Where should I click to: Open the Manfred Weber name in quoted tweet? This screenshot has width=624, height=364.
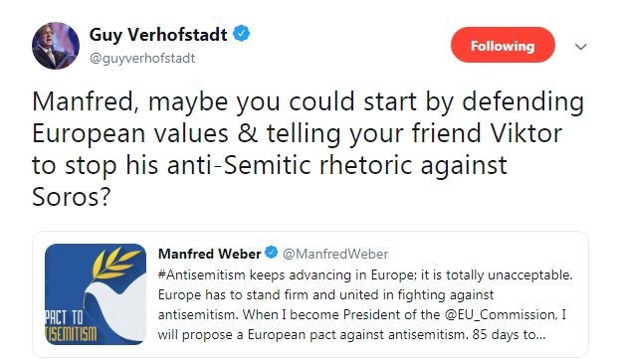tap(209, 254)
